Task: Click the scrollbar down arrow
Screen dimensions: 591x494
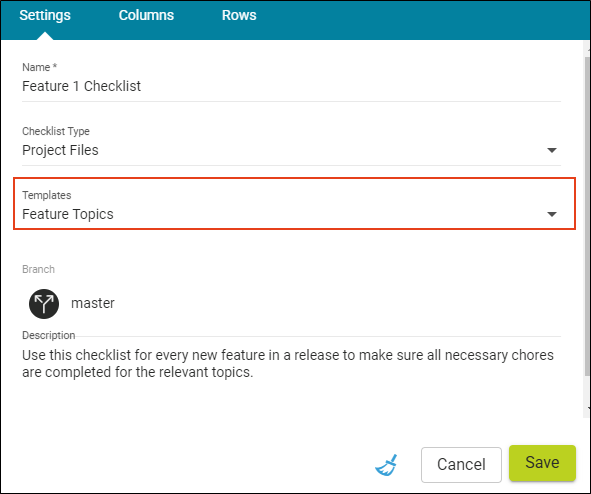Action: pos(588,408)
